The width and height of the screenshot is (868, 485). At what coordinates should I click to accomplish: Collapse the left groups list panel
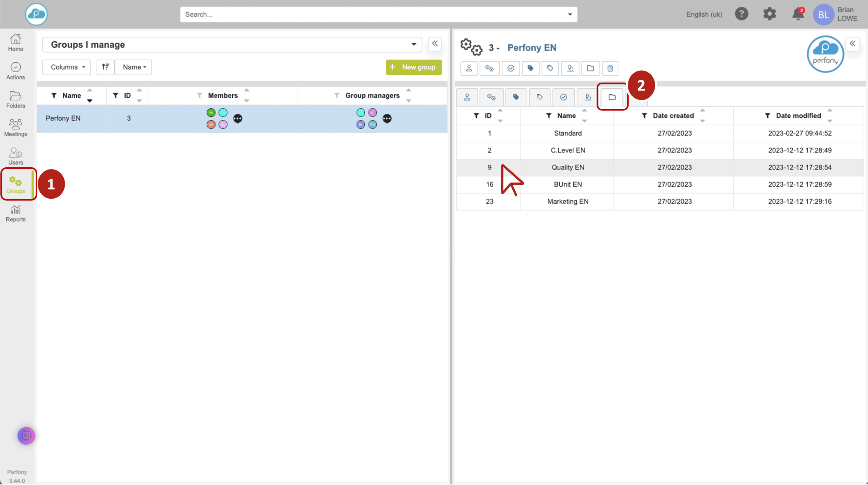point(435,43)
